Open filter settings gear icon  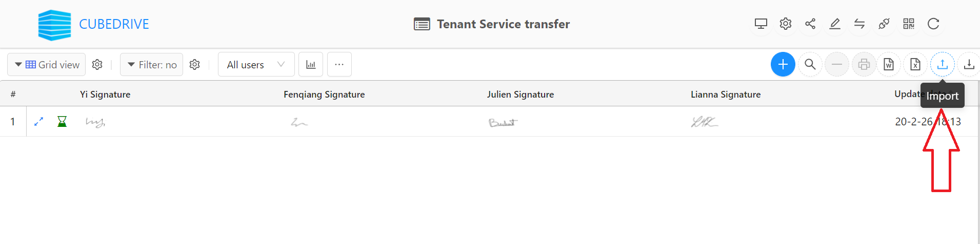point(194,64)
